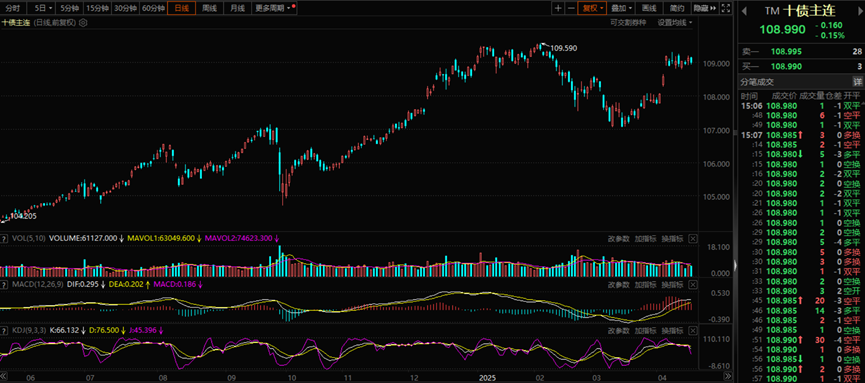Collapse right side panel arrow handle
Viewport: 865px width, 383px height.
pos(735,265)
